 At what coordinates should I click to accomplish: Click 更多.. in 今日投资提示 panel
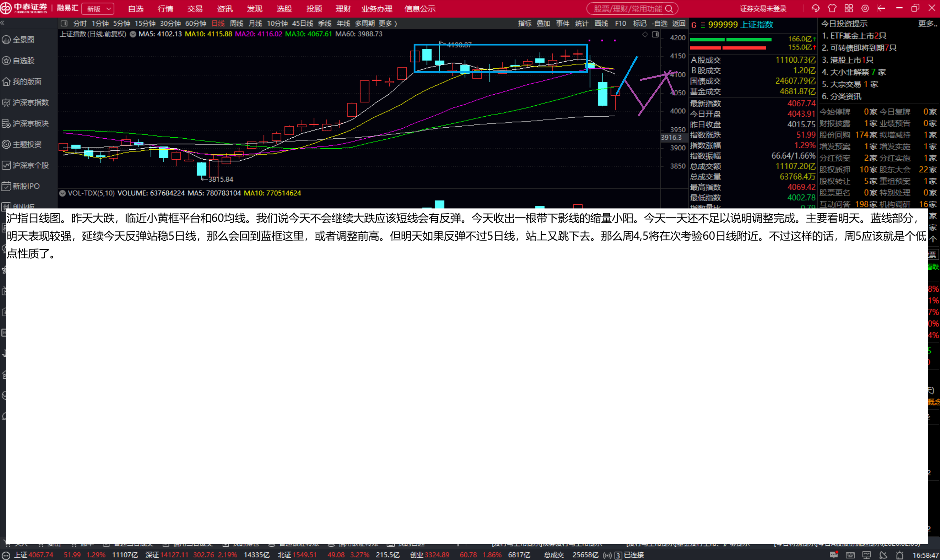pyautogui.click(x=927, y=24)
